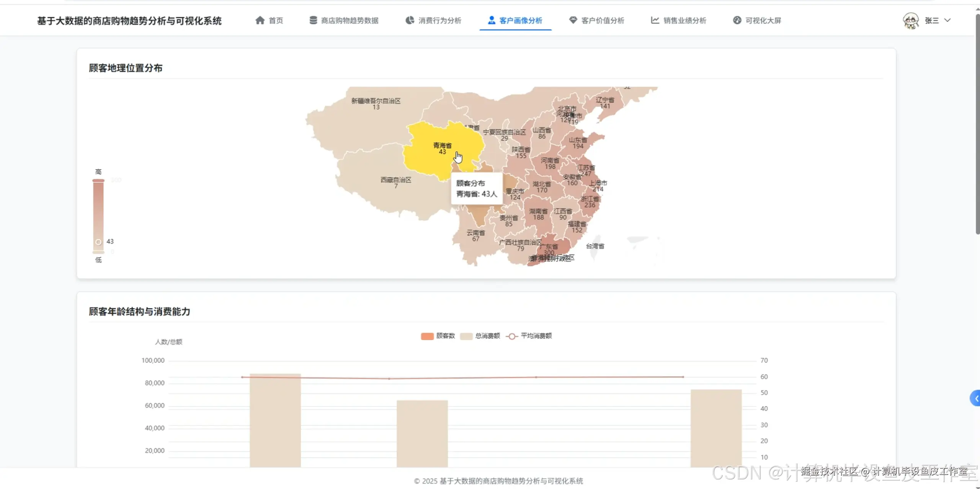Expand the 张三 user dropdown arrow
980x489 pixels.
pyautogui.click(x=947, y=20)
